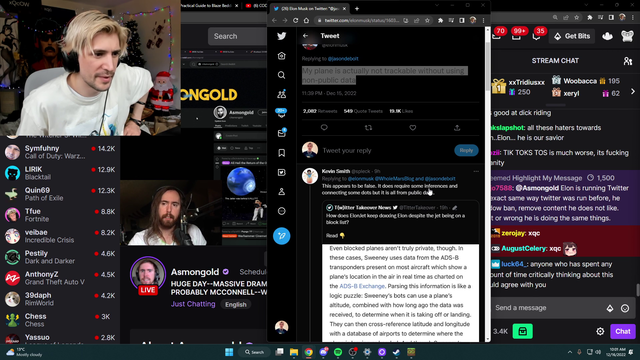Click Asmongold's live profile avatar

pyautogui.click(x=147, y=274)
